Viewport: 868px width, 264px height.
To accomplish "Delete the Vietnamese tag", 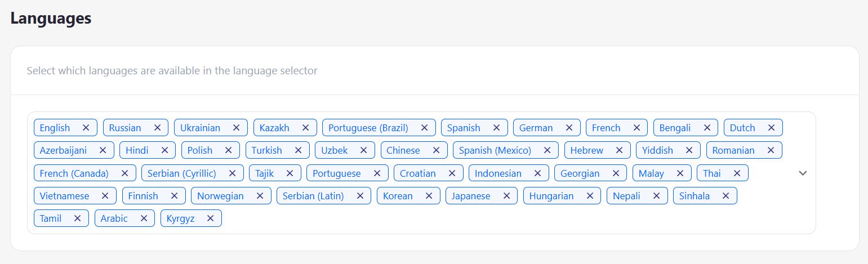I will (x=105, y=196).
